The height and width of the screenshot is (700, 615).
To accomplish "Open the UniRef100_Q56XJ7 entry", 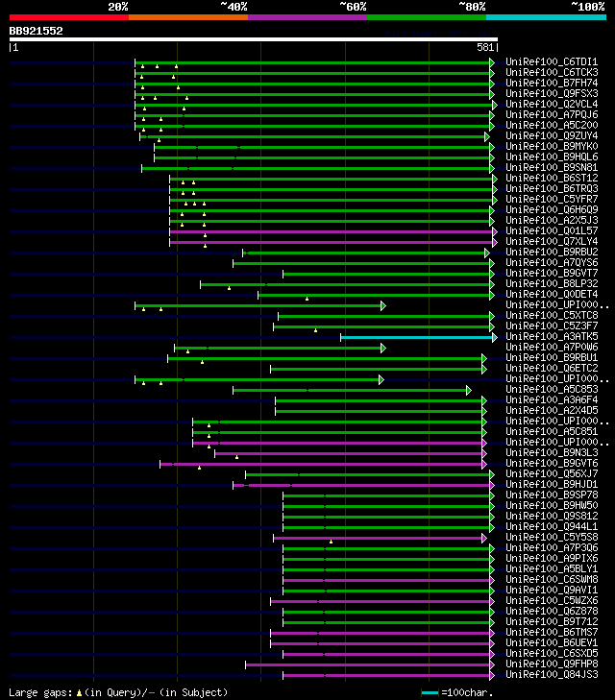I will click(x=552, y=473).
